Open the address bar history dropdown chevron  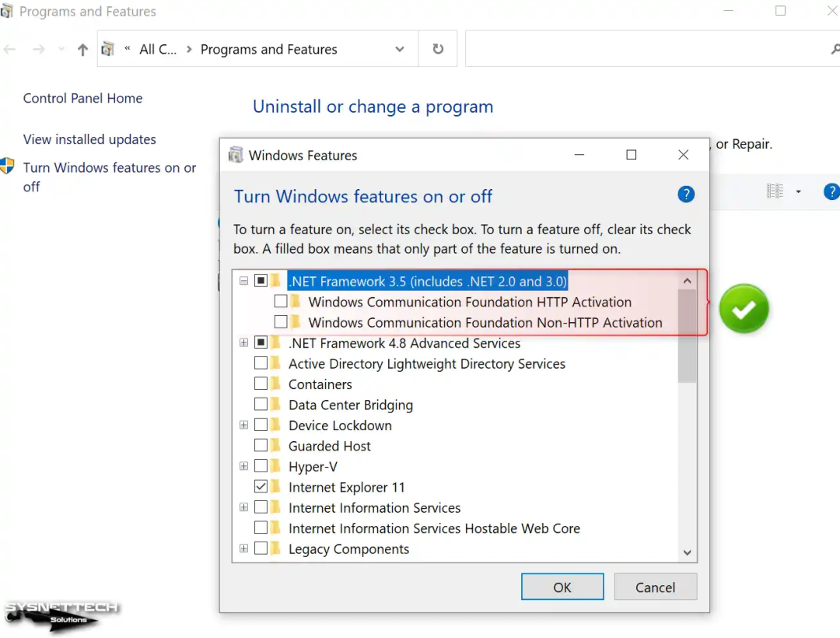click(x=400, y=49)
